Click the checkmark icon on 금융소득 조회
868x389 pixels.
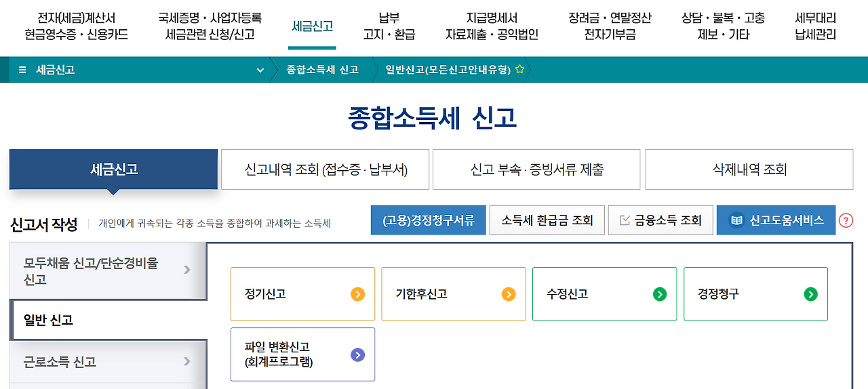click(625, 220)
